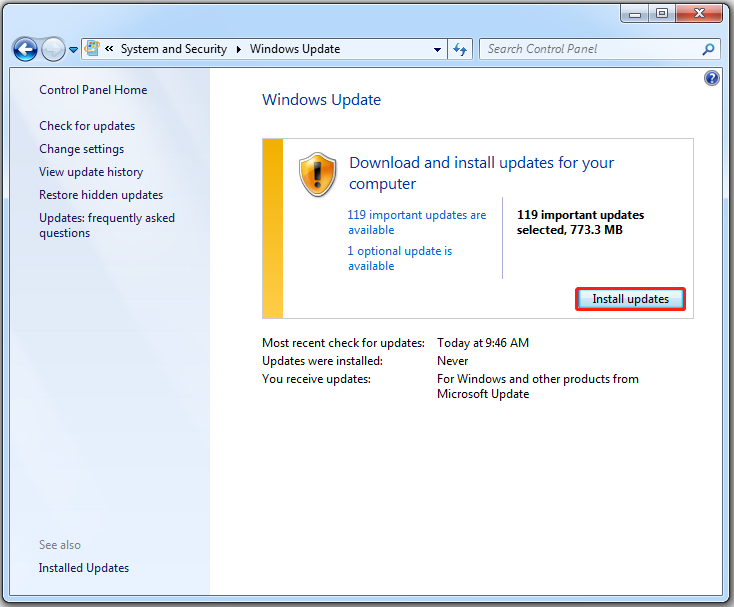The width and height of the screenshot is (734, 607).
Task: Open Change settings
Action: click(x=81, y=149)
